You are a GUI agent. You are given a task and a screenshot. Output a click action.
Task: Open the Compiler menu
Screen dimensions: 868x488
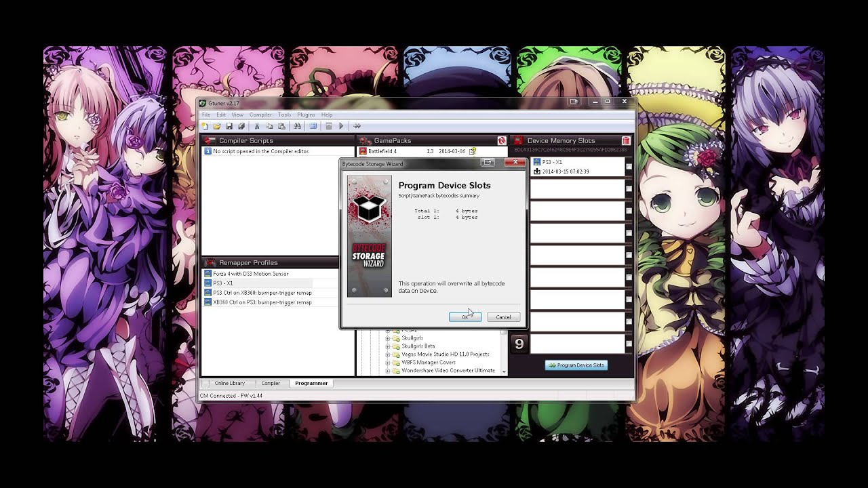[261, 115]
